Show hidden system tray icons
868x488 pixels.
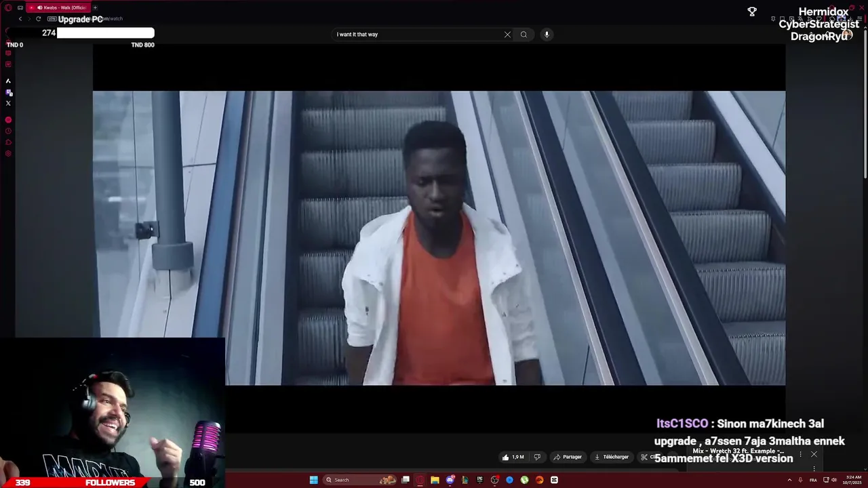click(789, 480)
